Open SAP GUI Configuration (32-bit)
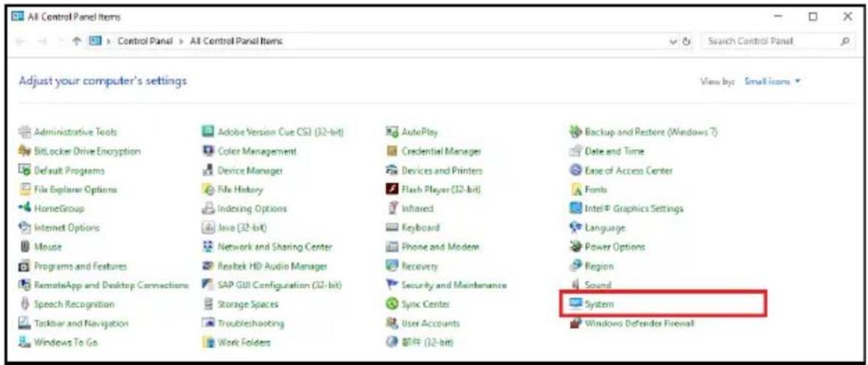 [x=280, y=285]
